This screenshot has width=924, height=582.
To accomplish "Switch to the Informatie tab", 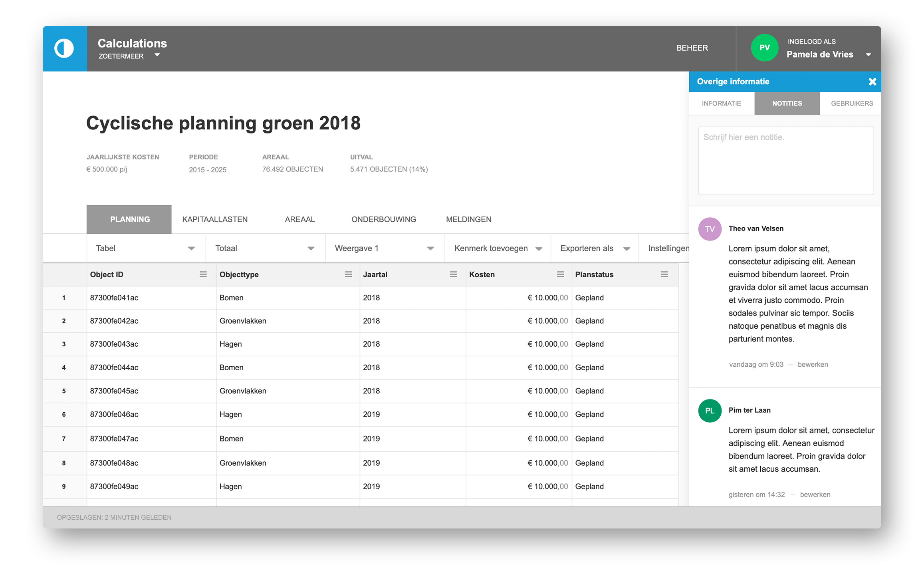I will point(721,103).
